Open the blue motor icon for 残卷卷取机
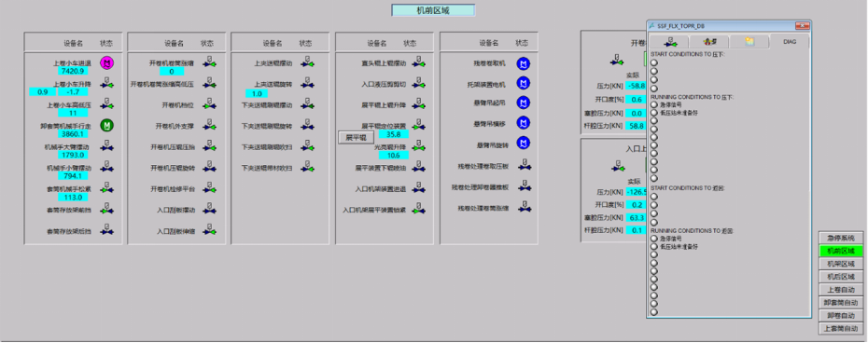The width and height of the screenshot is (868, 343). tap(523, 64)
